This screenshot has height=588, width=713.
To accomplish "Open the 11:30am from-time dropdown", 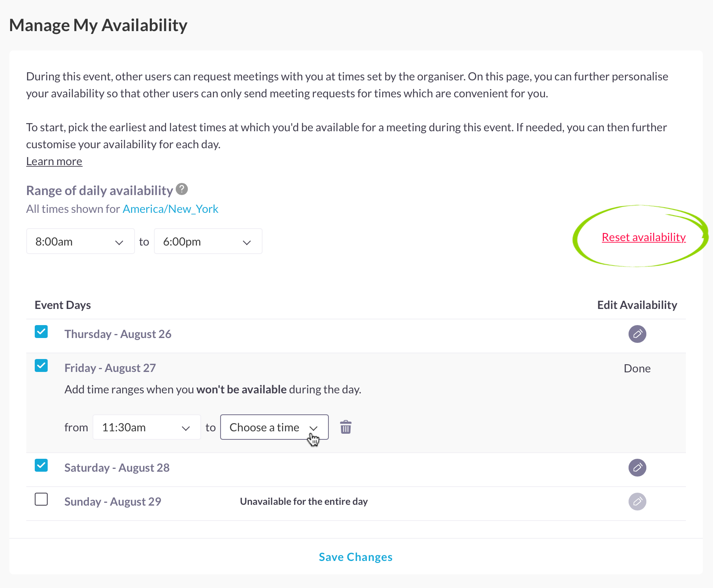I will point(147,427).
